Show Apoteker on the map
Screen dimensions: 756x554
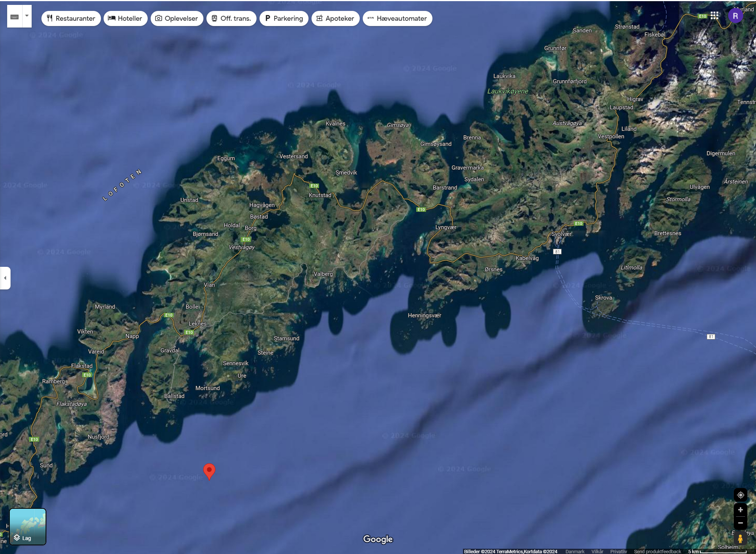click(335, 18)
